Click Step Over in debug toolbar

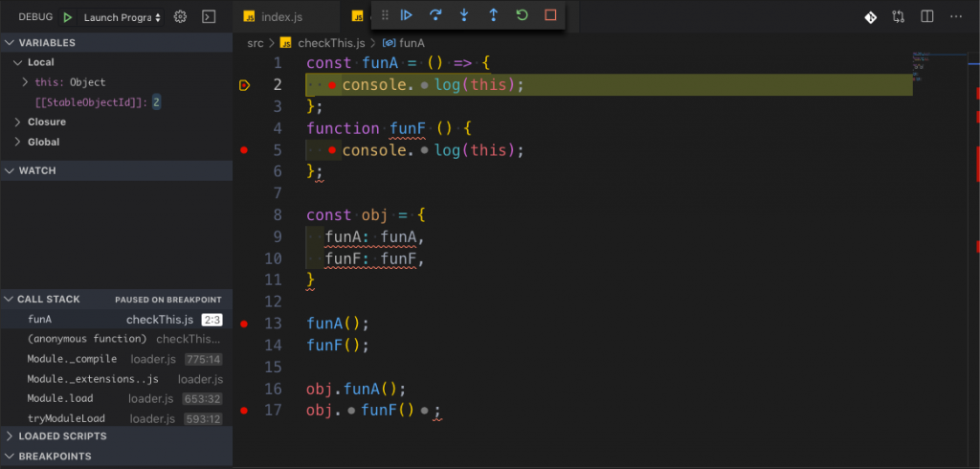point(435,15)
